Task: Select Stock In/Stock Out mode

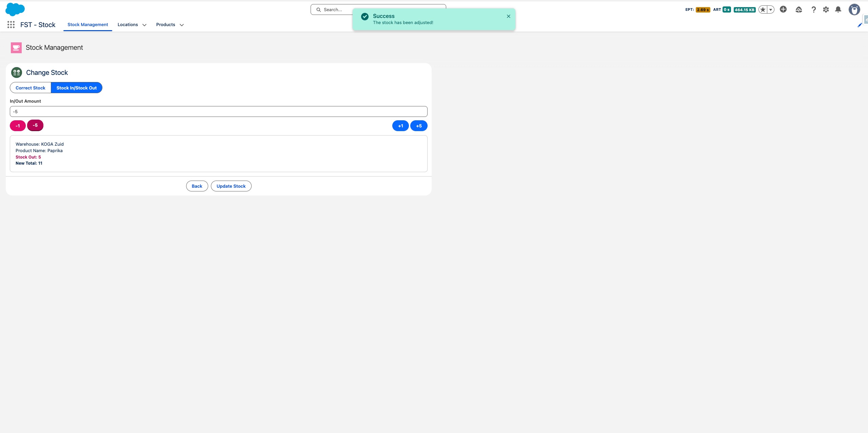Action: coord(77,88)
